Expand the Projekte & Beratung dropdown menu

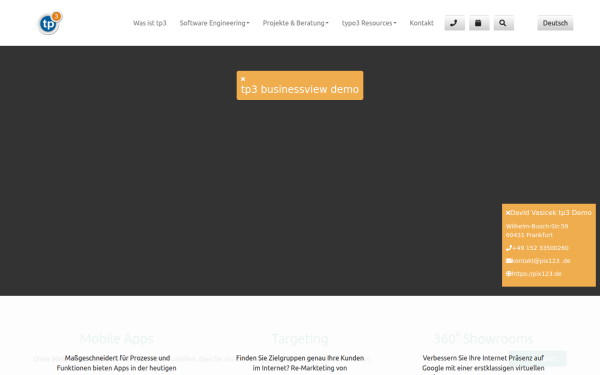tap(295, 23)
